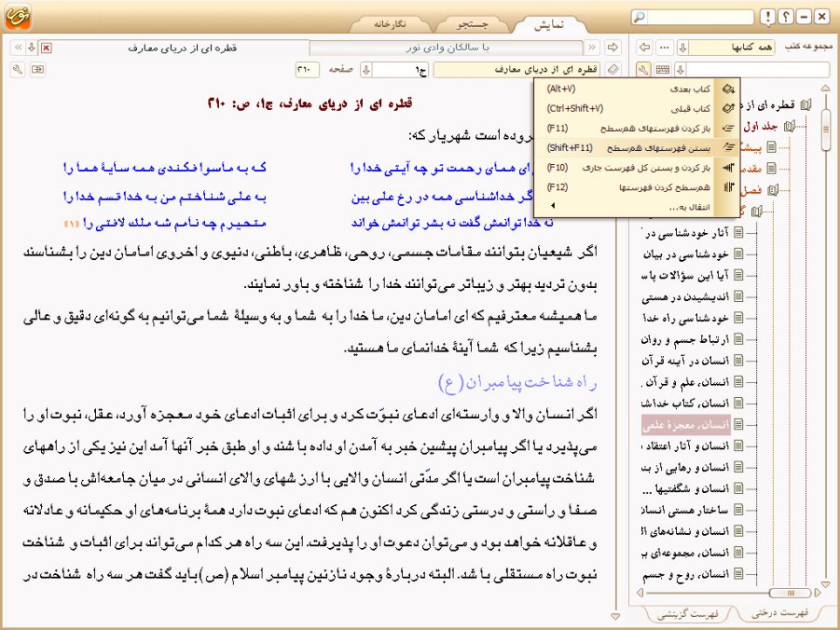Click the up arrow at the top of the tree scrollbar
Viewport: 840px width, 630px height.
(825, 88)
